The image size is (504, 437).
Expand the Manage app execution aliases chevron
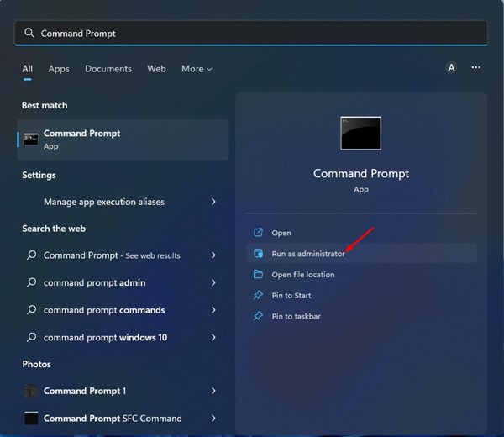213,202
